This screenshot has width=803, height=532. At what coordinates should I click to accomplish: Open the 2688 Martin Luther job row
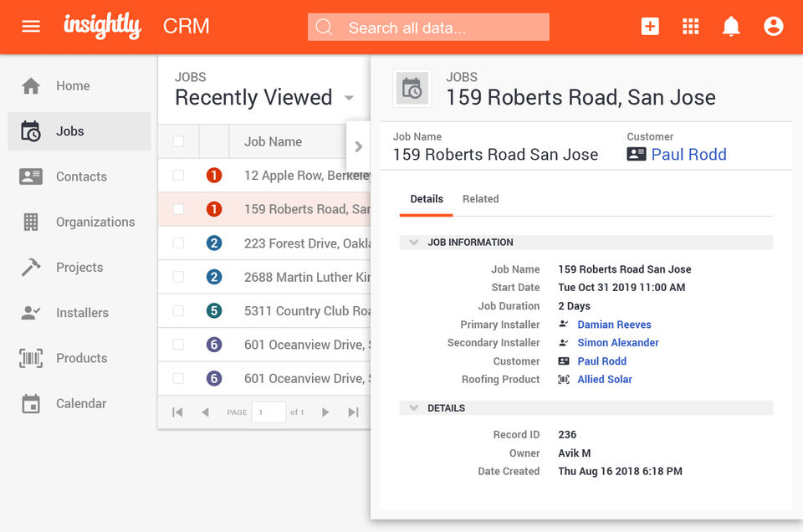[264, 277]
